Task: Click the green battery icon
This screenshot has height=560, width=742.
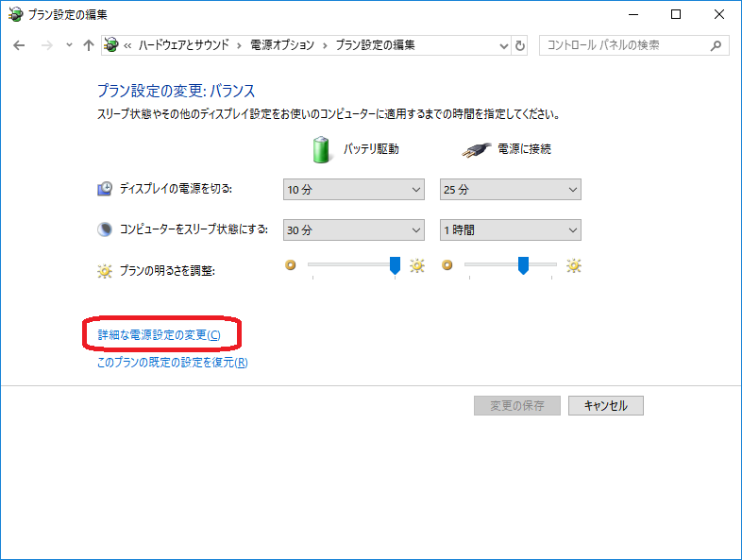Action: (x=321, y=149)
